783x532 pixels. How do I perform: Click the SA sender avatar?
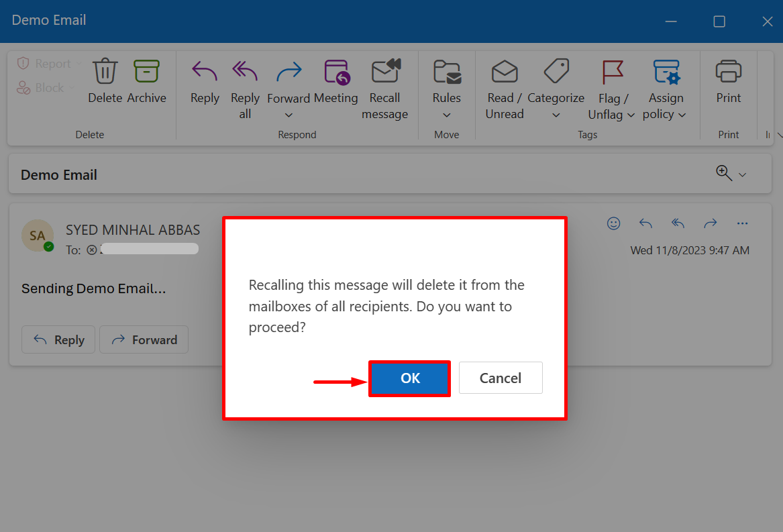point(38,235)
